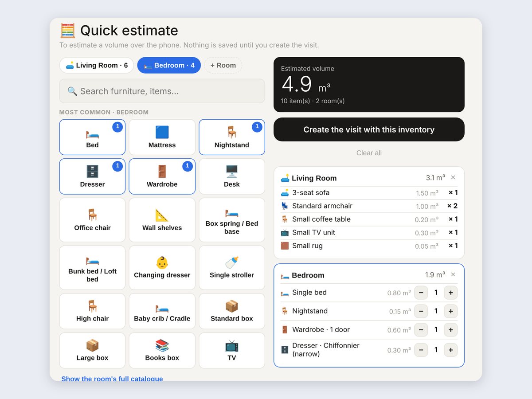Select the 3-seat sofa row

click(369, 193)
